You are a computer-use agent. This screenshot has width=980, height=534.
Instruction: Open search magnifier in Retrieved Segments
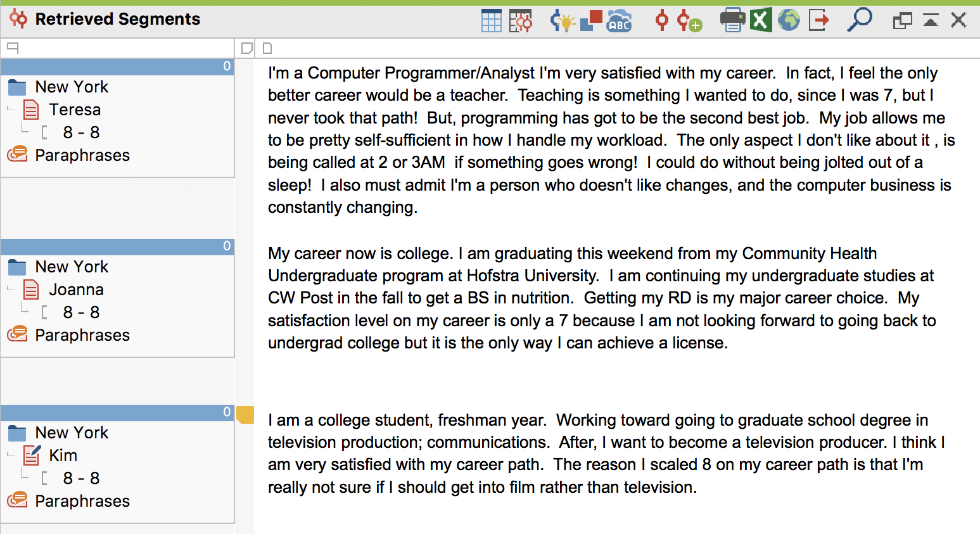pos(860,20)
